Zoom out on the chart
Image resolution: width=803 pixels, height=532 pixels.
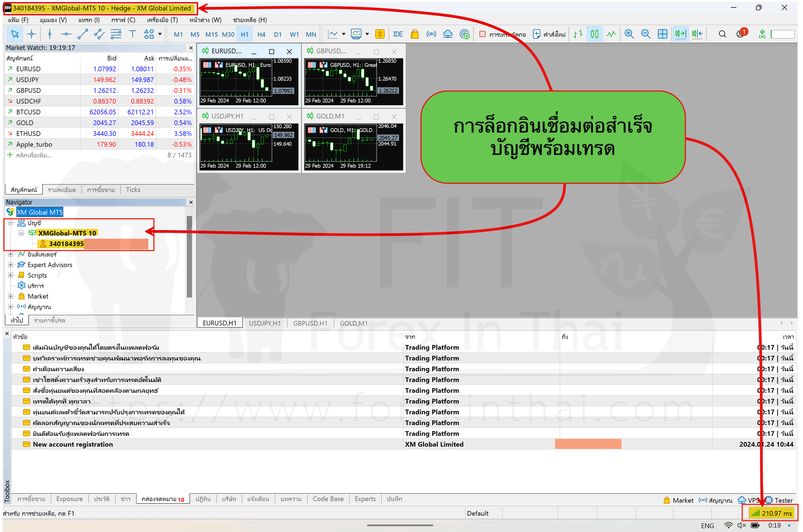click(646, 34)
